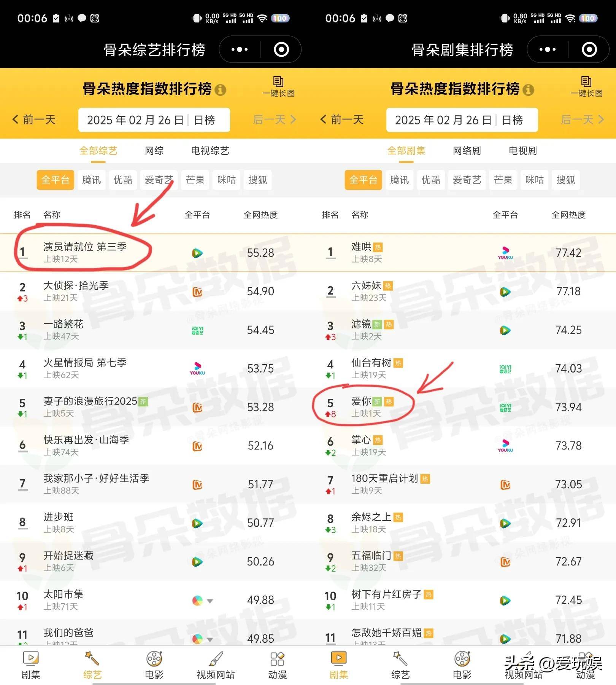Open the date picker on the 剧集 ranking page
The image size is (616, 685).
462,120
